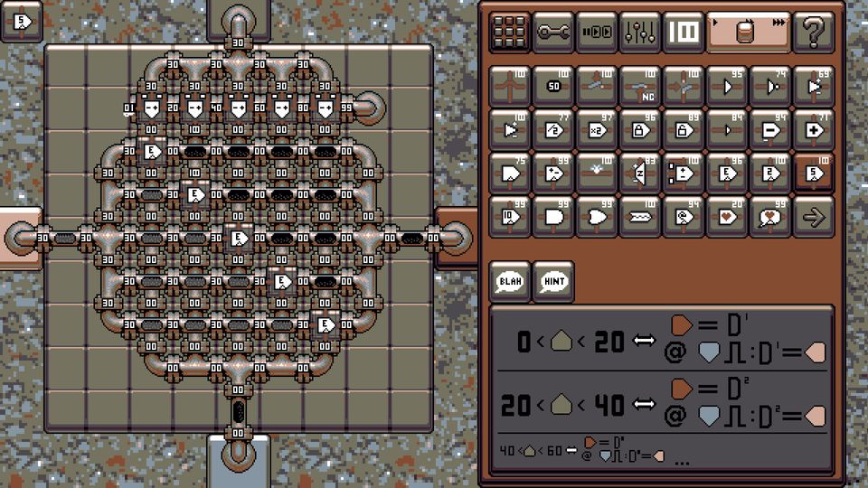
Task: Select the NC wire component
Action: click(641, 86)
